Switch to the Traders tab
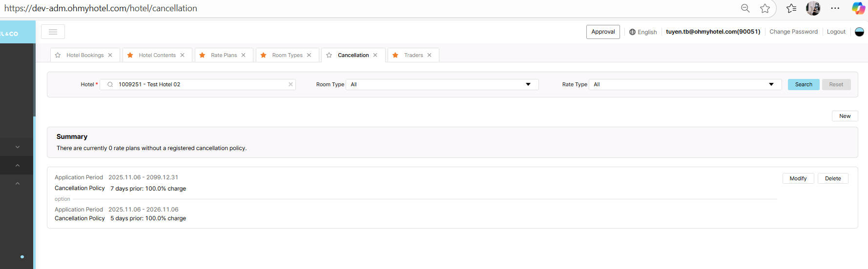The height and width of the screenshot is (269, 868). [x=413, y=55]
